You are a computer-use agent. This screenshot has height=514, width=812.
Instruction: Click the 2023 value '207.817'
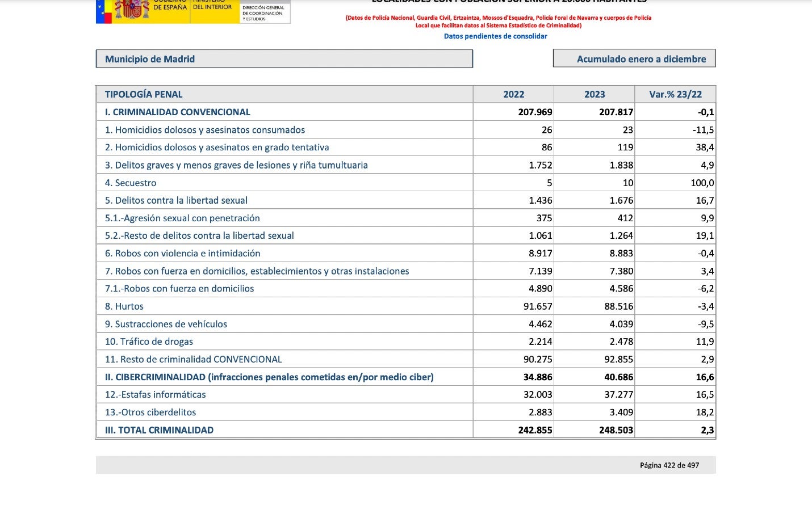pos(616,112)
